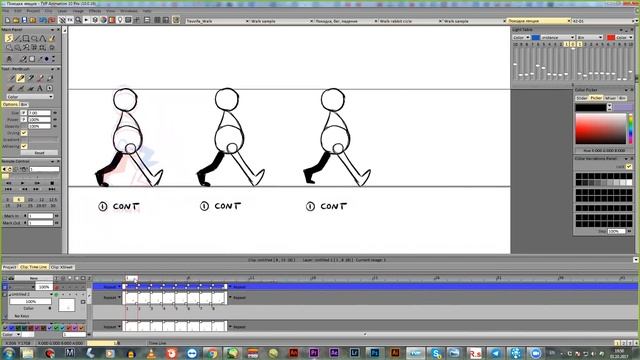The height and width of the screenshot is (360, 640).
Task: Click the black current color box in Color Picker
Action: click(591, 107)
